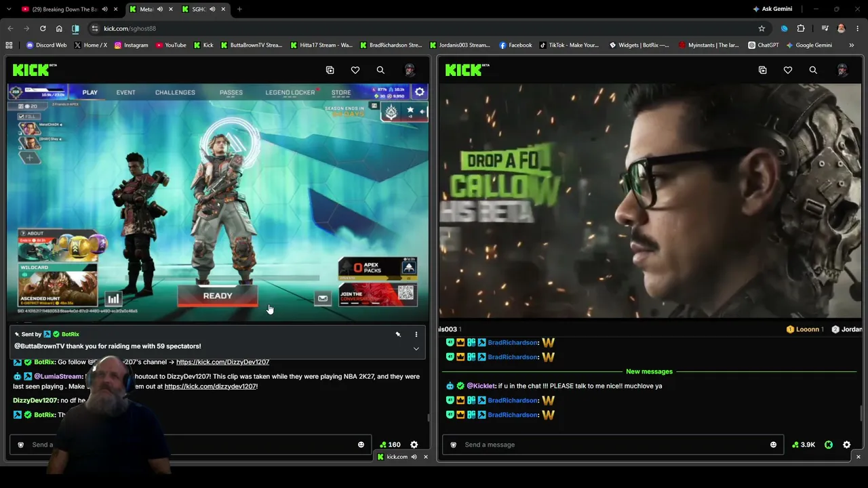
Task: Open YouTube bookmark
Action: tap(171, 45)
